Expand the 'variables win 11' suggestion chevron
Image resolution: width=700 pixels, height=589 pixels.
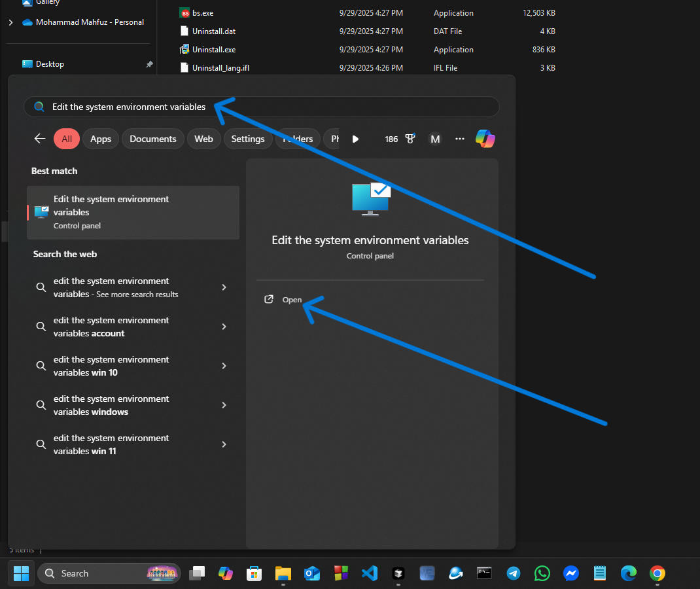coord(224,444)
